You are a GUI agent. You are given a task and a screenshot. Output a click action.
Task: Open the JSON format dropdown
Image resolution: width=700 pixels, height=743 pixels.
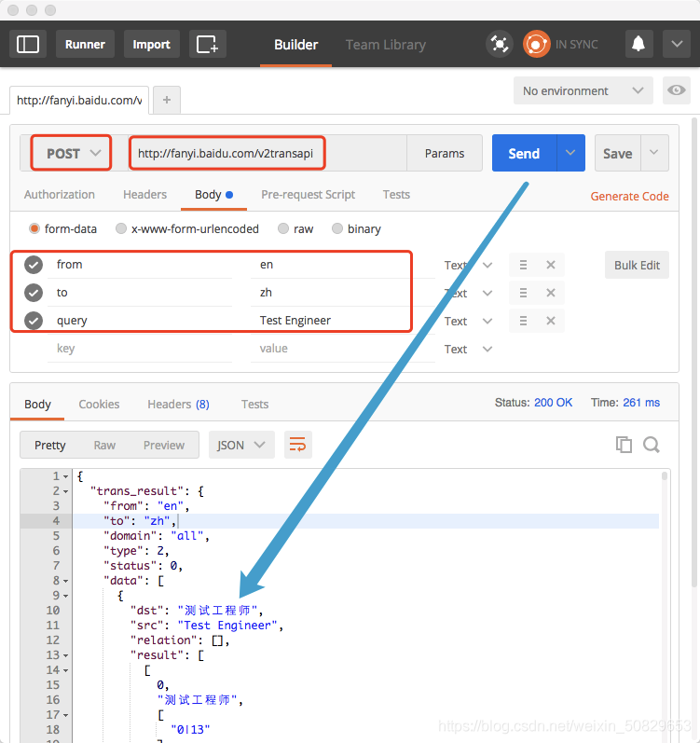241,445
